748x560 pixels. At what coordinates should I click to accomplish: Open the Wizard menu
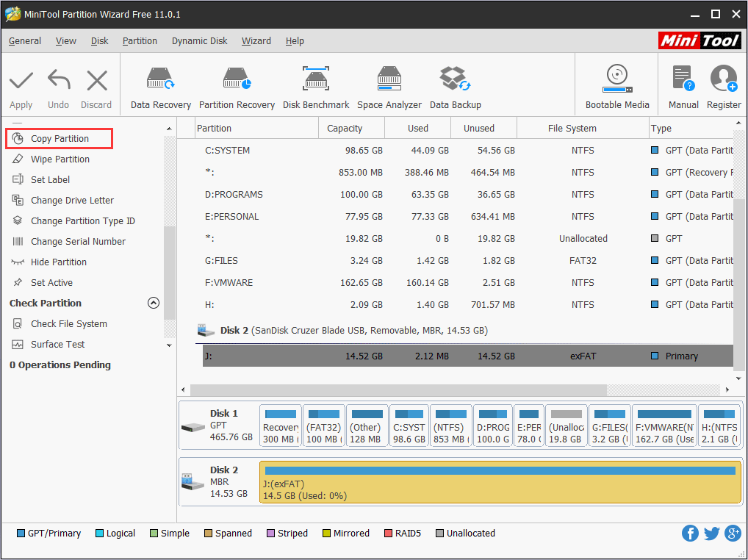point(256,41)
